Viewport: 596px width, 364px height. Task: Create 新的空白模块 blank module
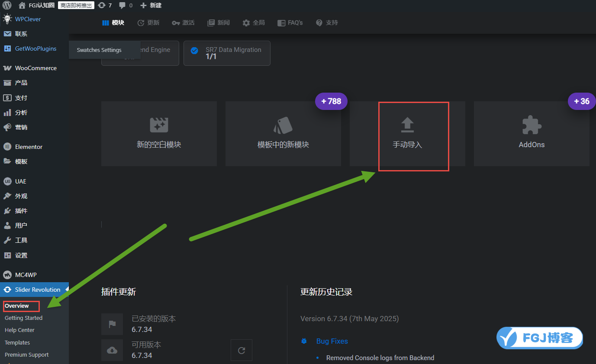159,134
